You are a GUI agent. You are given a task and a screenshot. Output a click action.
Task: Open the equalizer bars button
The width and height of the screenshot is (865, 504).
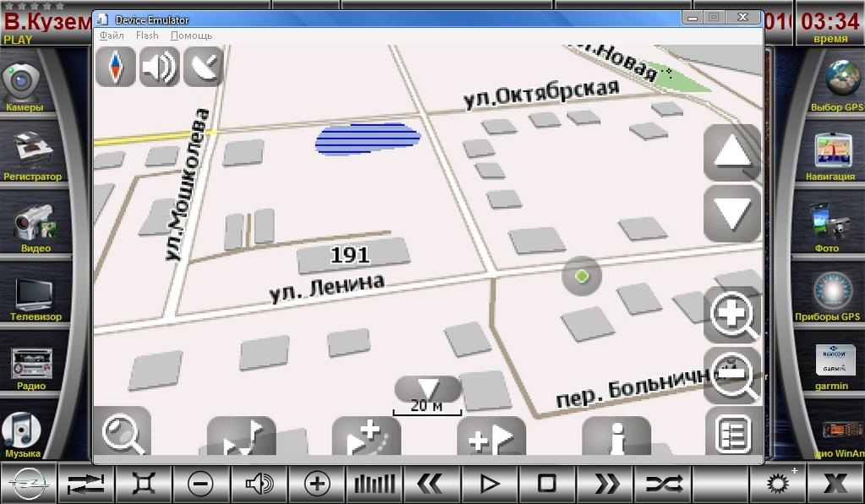click(x=374, y=484)
